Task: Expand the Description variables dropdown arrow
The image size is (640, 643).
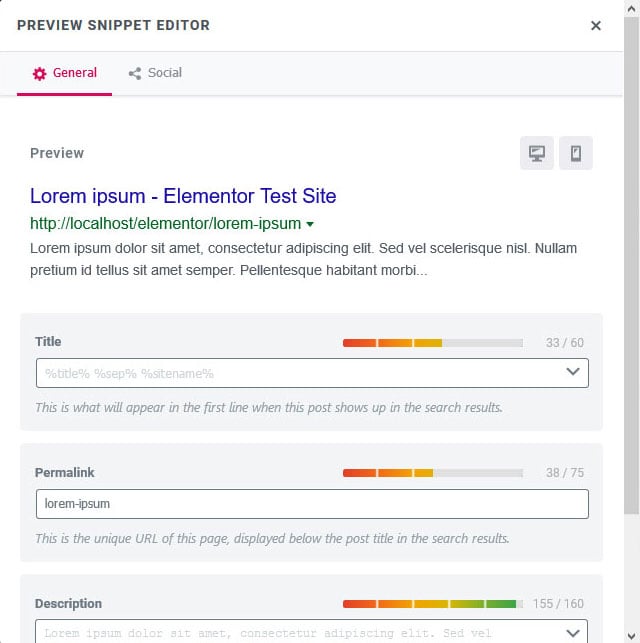Action: click(x=573, y=632)
